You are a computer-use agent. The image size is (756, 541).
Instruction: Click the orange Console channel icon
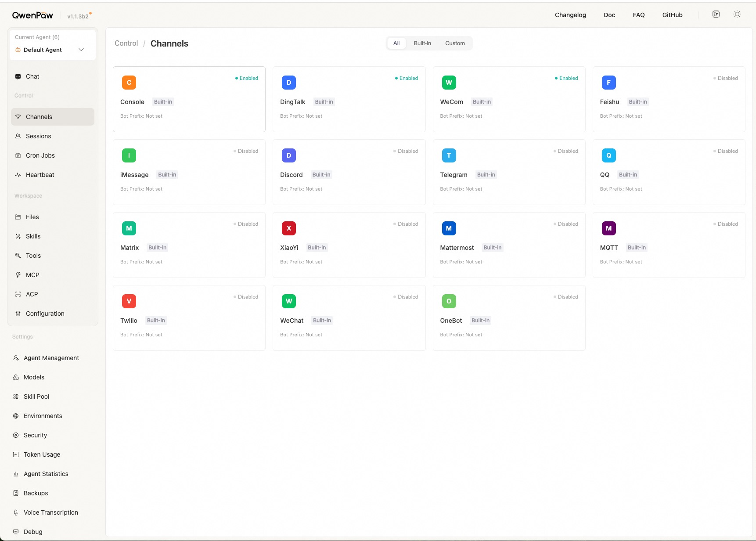pyautogui.click(x=129, y=83)
